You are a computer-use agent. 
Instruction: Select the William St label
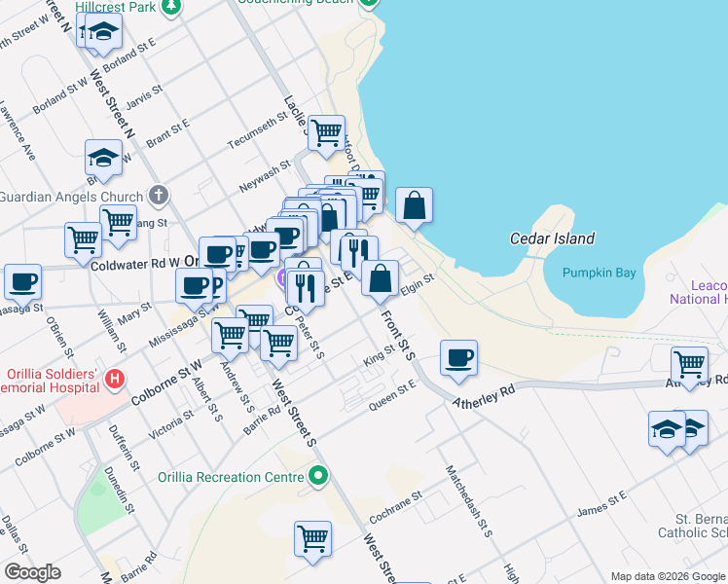click(111, 331)
